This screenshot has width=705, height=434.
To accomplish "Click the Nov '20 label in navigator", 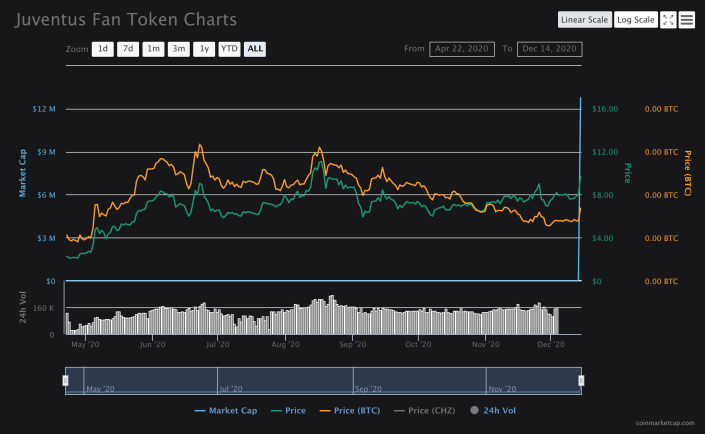I will pyautogui.click(x=502, y=389).
